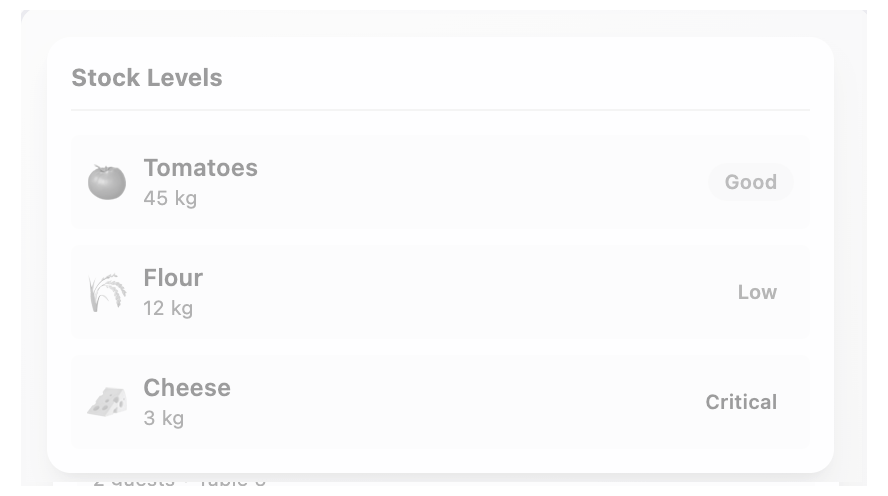Click the divider line under Stock Levels
This screenshot has width=888, height=496.
pyautogui.click(x=440, y=110)
